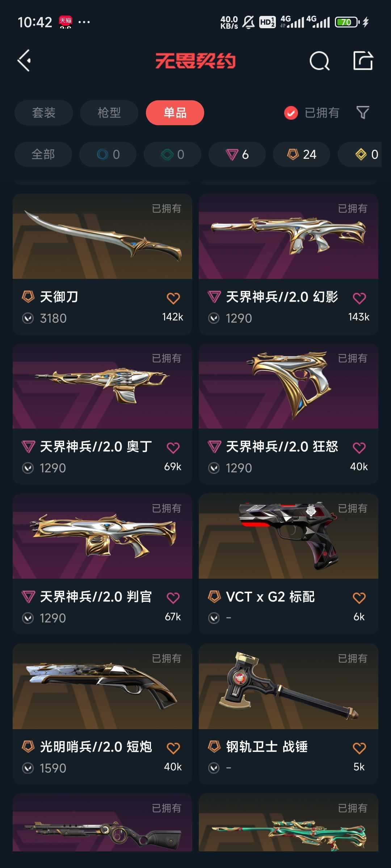Open 光明哨兵//2.0 短炮 item card
This screenshot has height=868, width=391.
tap(102, 714)
